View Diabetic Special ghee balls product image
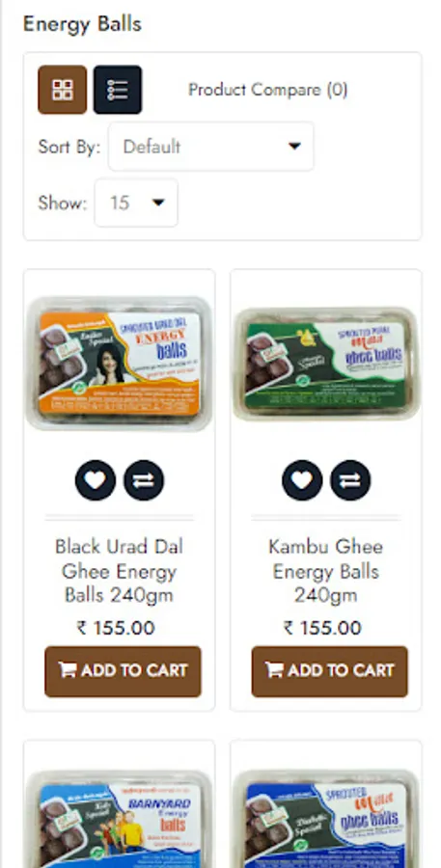 (x=326, y=819)
